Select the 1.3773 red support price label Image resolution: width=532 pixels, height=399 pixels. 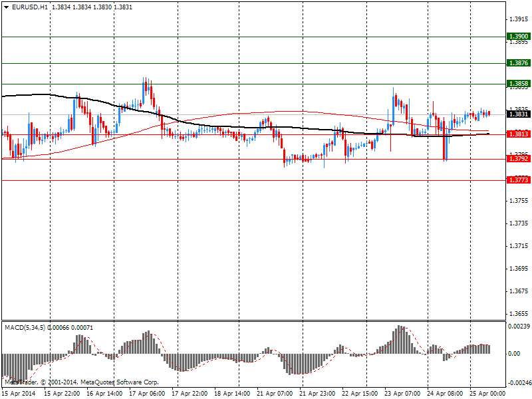[519, 180]
